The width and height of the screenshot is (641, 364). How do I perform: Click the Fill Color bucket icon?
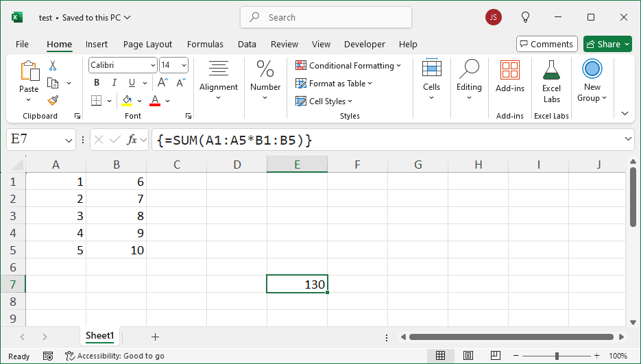pos(127,101)
